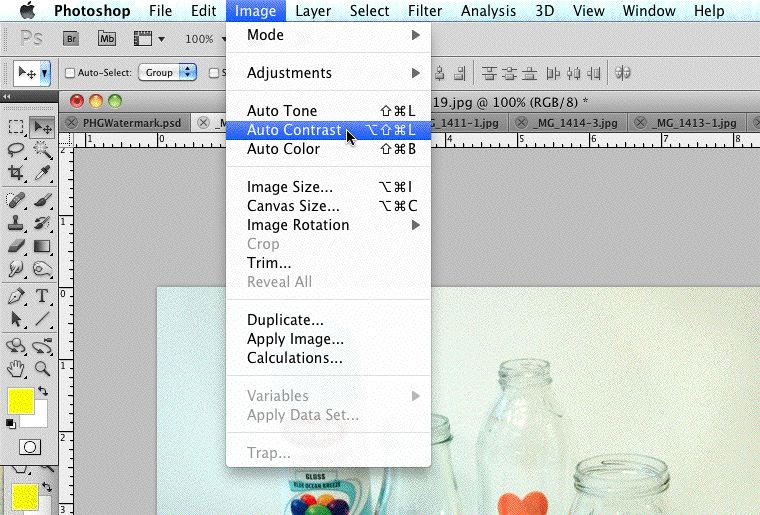
Task: Choose Auto Contrast menu item
Action: [328, 130]
